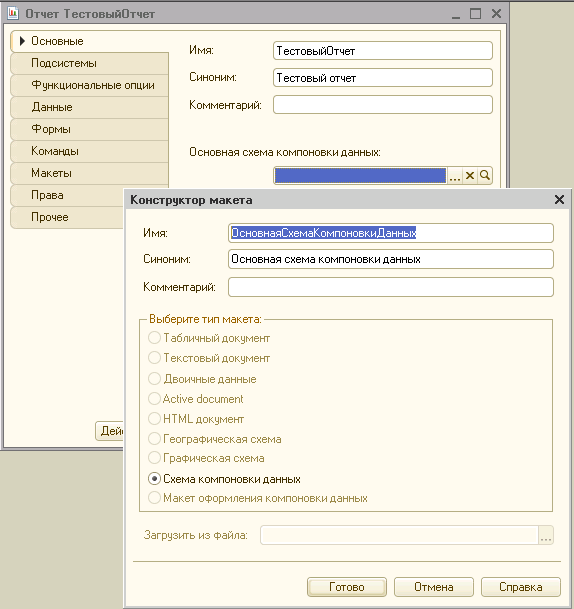
Task: Choose the Табличный документ radio option
Action: [154, 338]
